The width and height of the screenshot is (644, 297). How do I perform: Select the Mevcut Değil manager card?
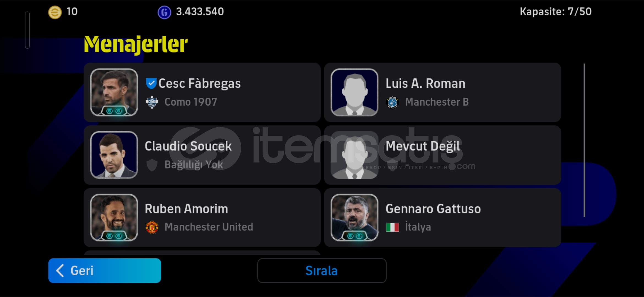coord(443,155)
